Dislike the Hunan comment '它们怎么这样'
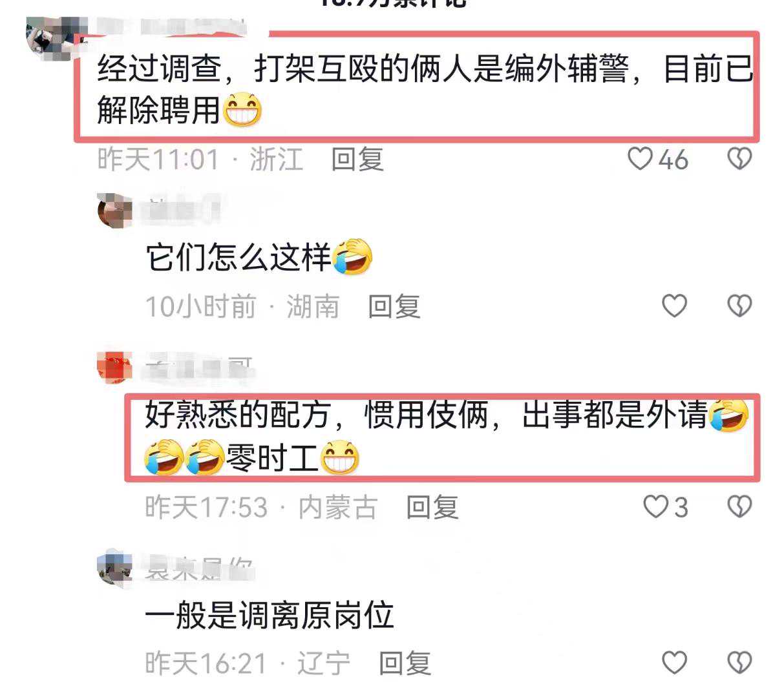Viewport: 784px width, 697px height. [739, 306]
